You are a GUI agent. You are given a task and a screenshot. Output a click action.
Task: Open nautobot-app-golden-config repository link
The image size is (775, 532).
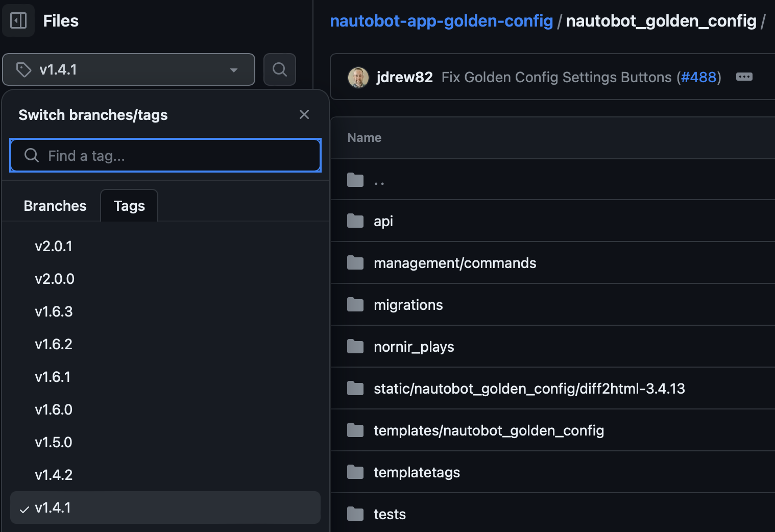pos(441,21)
